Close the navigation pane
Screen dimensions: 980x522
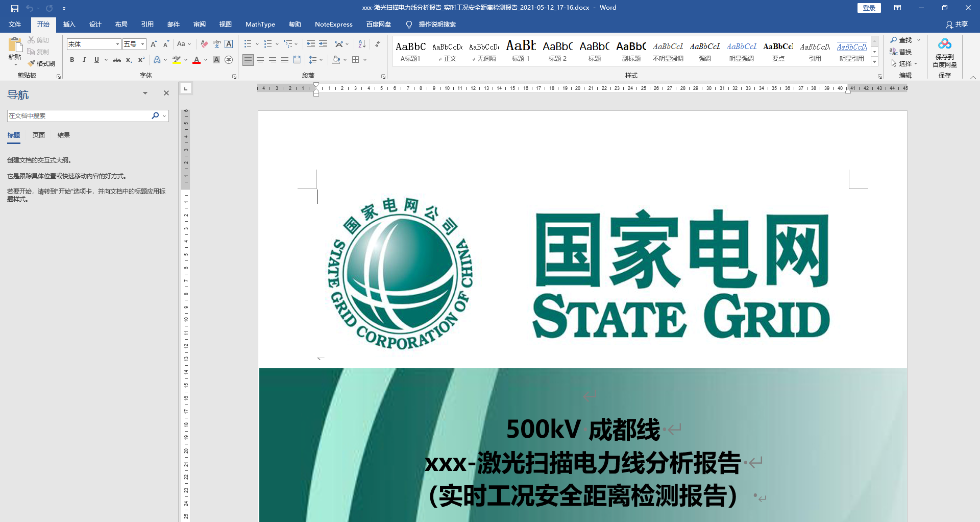(166, 93)
